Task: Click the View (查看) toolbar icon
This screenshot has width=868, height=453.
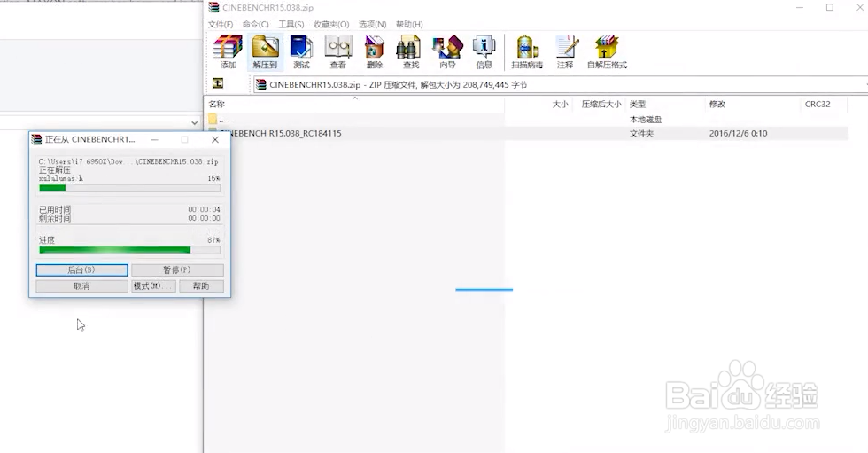Action: click(338, 51)
